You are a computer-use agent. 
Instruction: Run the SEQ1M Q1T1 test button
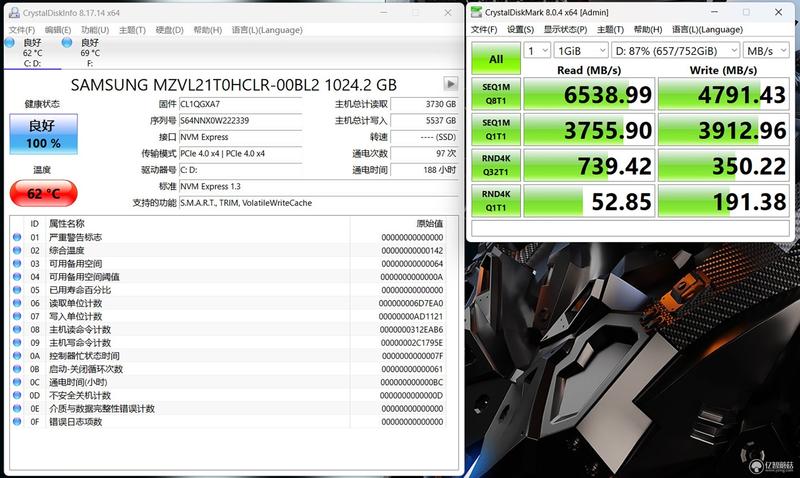(x=496, y=130)
